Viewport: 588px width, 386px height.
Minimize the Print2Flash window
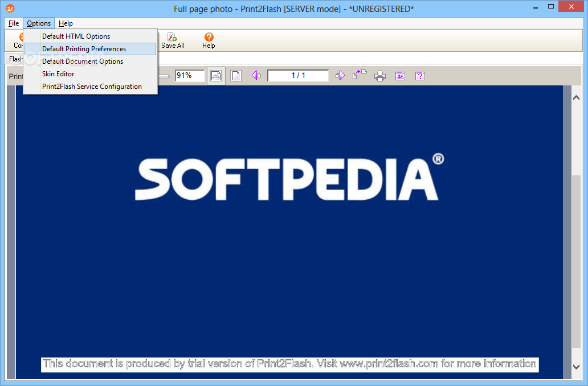536,7
